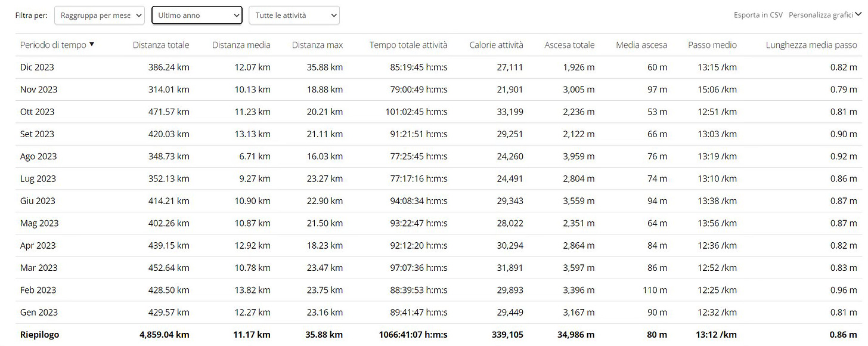This screenshot has height=346, width=868.
Task: Click the '1066:41:07 h:m:s' summary time
Action: tap(413, 335)
